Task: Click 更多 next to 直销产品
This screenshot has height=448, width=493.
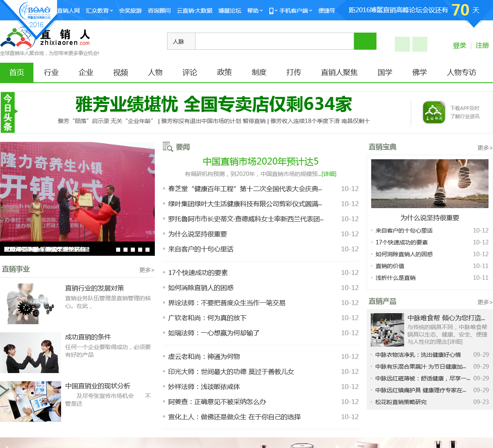Action: pyautogui.click(x=485, y=302)
